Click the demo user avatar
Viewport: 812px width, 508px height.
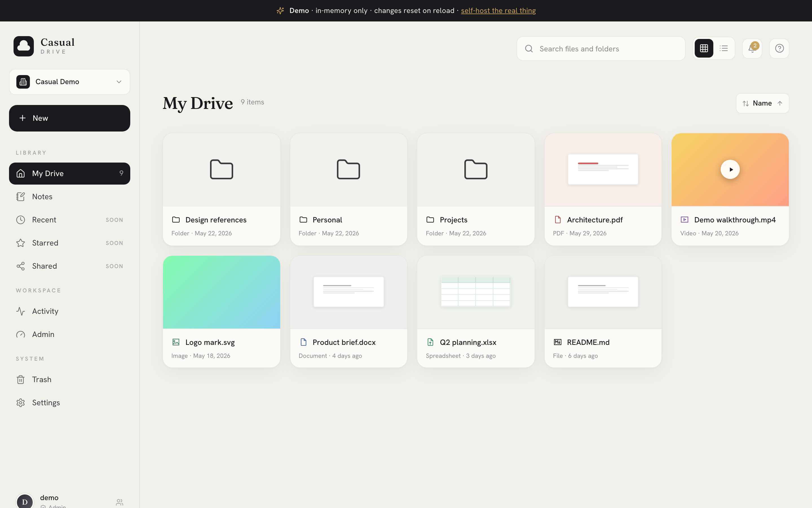25,502
